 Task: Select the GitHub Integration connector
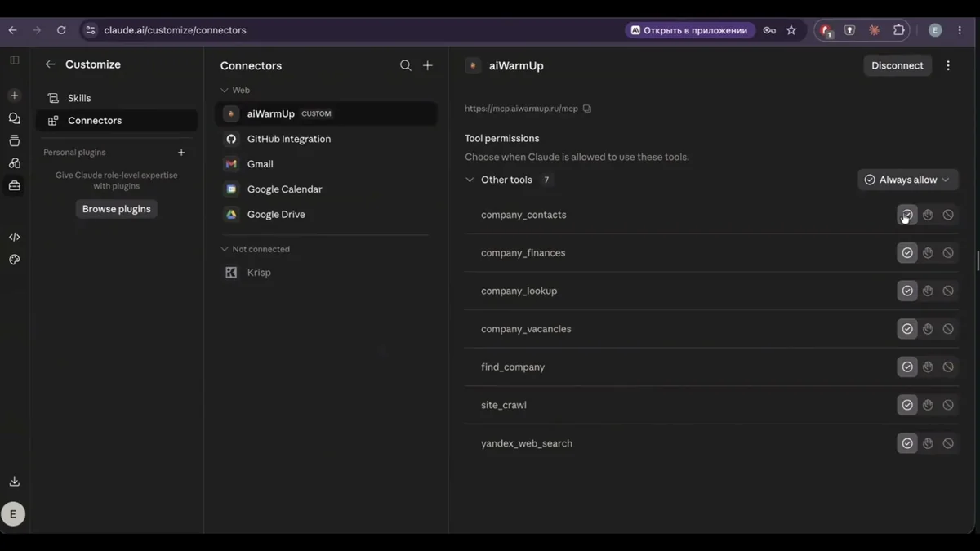[x=326, y=139]
